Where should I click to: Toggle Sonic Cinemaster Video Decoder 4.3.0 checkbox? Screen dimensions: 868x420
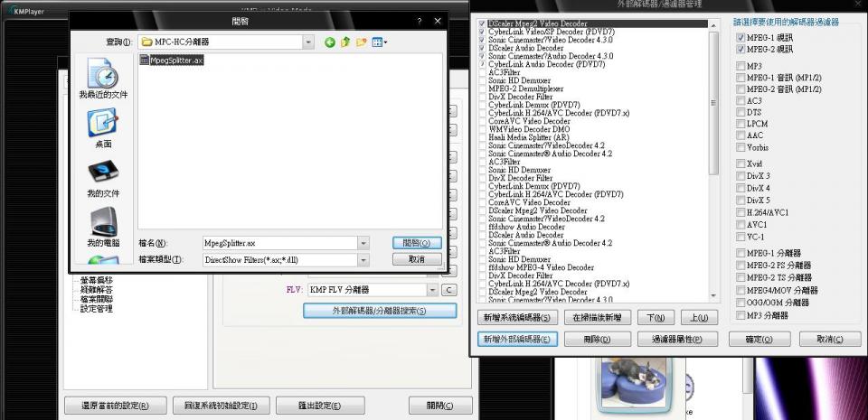(482, 40)
